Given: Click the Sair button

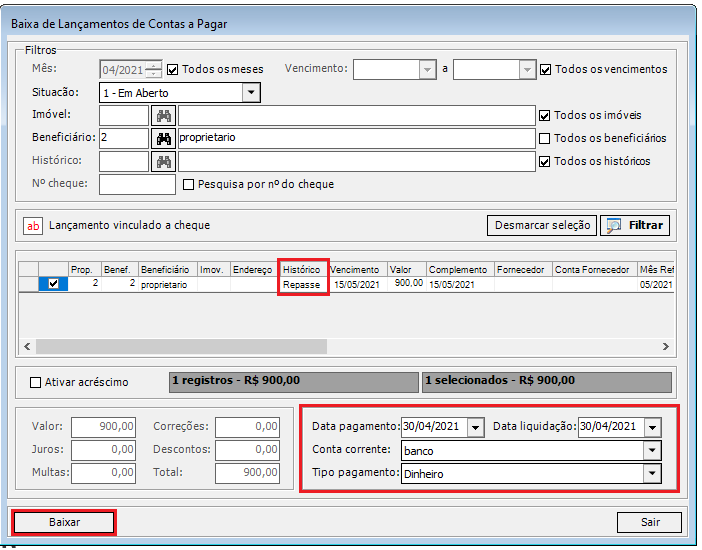Looking at the screenshot, I should point(649,522).
